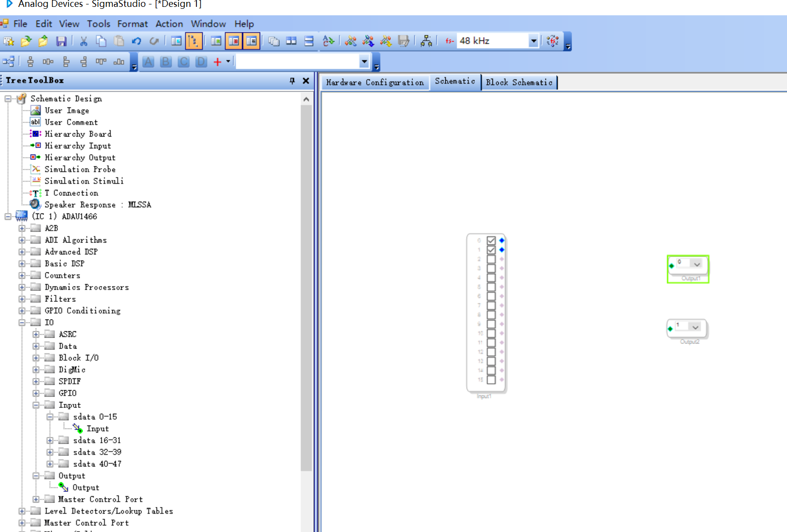Select Speaker Response : MLSSA item
The image size is (787, 532).
(x=98, y=205)
